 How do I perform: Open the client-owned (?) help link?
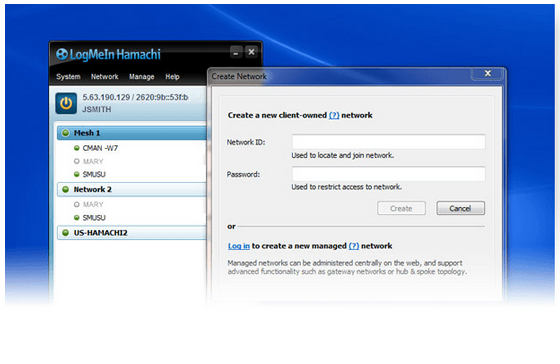pyautogui.click(x=334, y=115)
